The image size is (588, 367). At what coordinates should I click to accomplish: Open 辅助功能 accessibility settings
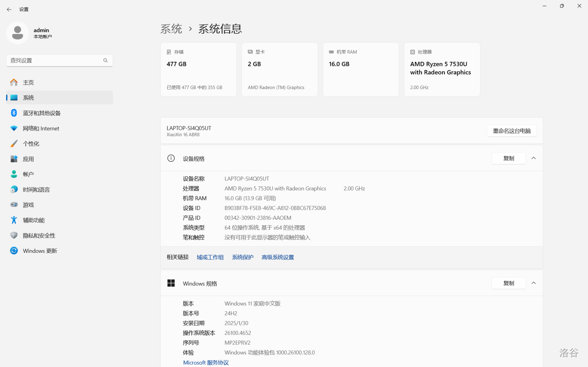34,220
